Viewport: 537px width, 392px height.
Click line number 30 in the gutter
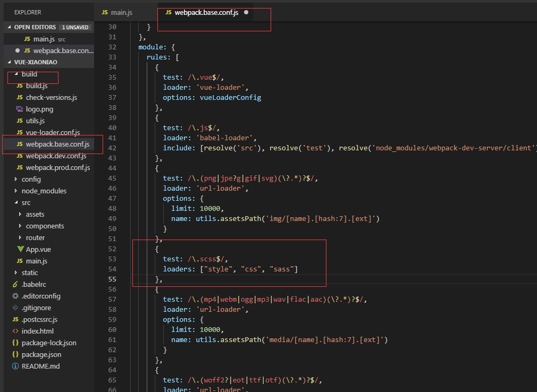(112, 27)
